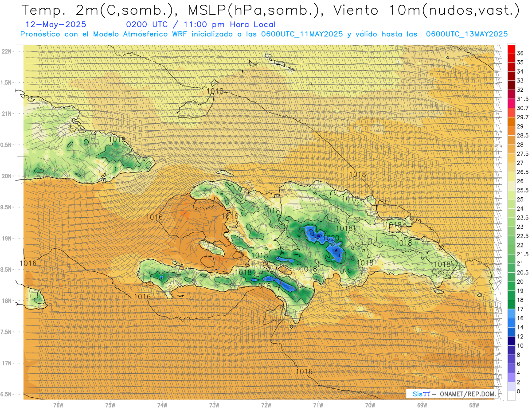The height and width of the screenshot is (411, 532).
Task: Click the '20N' latitude axis label
Action: [8, 176]
